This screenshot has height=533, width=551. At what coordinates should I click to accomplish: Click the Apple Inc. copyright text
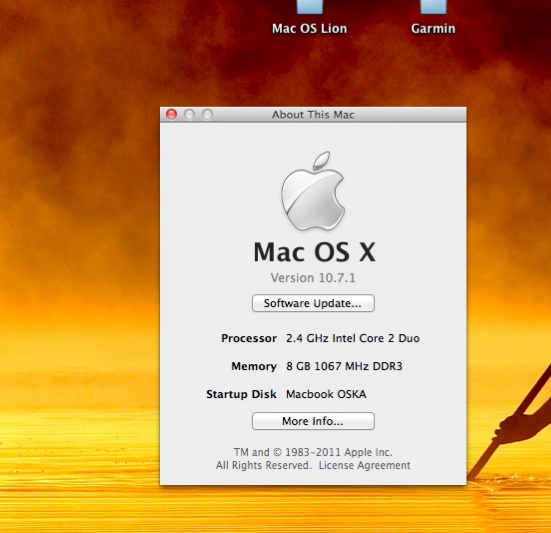click(x=313, y=452)
